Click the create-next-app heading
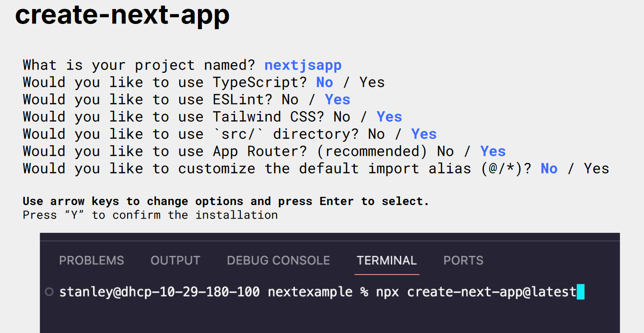Screen dimensions: 644x333 pos(122,14)
